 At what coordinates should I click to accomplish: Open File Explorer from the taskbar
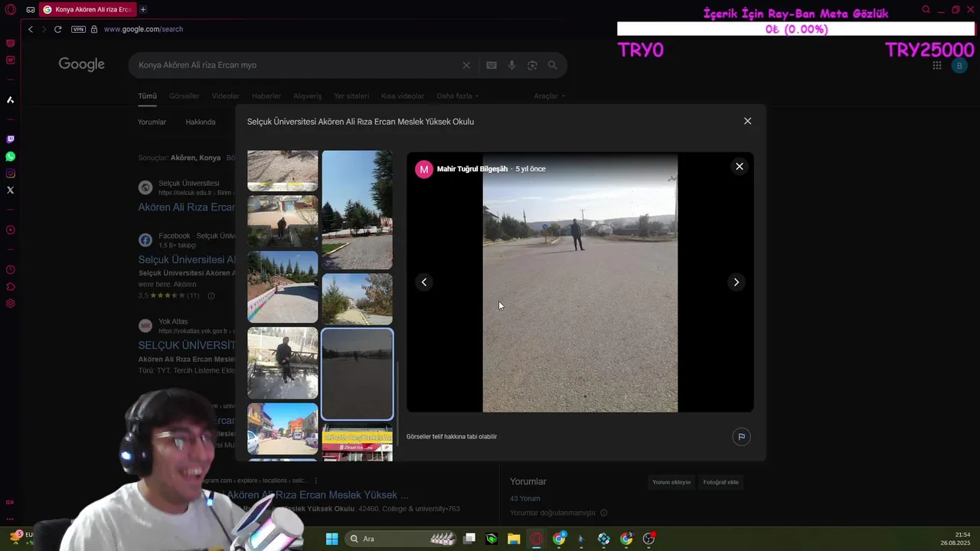[x=514, y=539]
